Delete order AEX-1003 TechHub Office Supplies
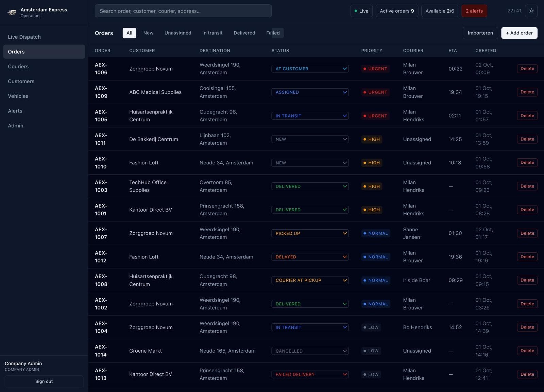The height and width of the screenshot is (392, 544). pos(527,186)
